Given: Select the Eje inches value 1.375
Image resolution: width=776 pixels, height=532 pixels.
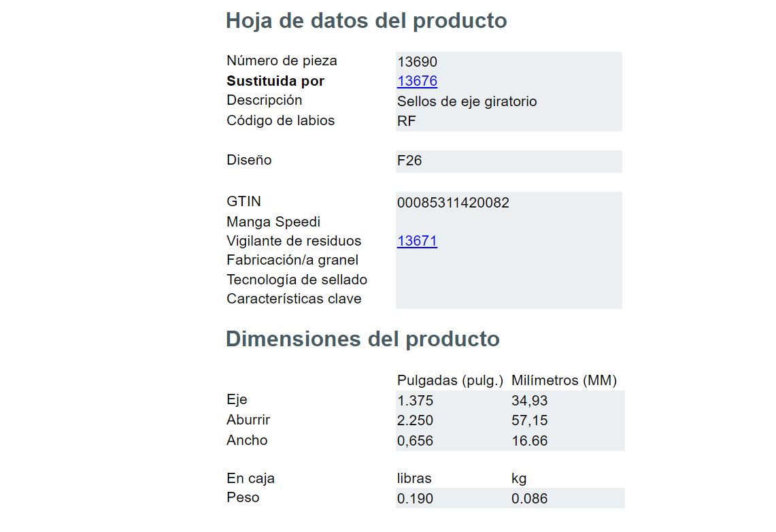Looking at the screenshot, I should [415, 401].
